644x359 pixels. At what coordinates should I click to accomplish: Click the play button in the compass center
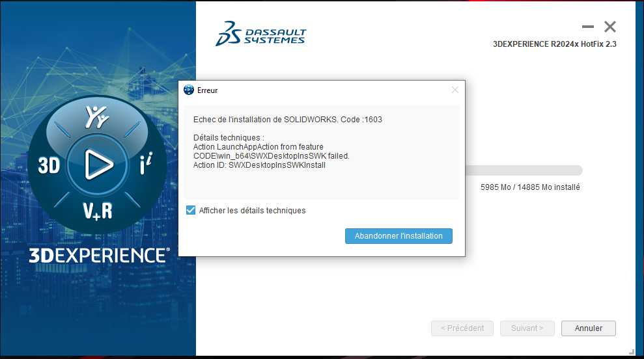[98, 165]
